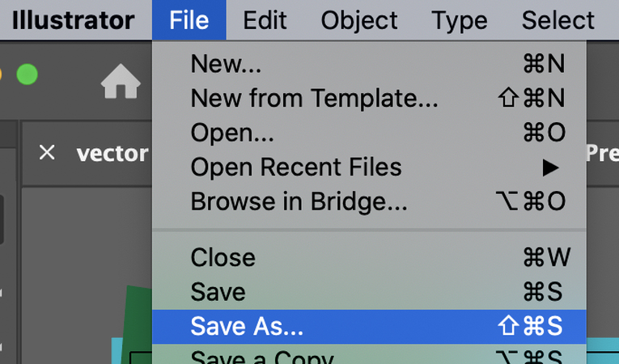The height and width of the screenshot is (364, 619).
Task: Click the Home screen icon
Action: pyautogui.click(x=121, y=82)
